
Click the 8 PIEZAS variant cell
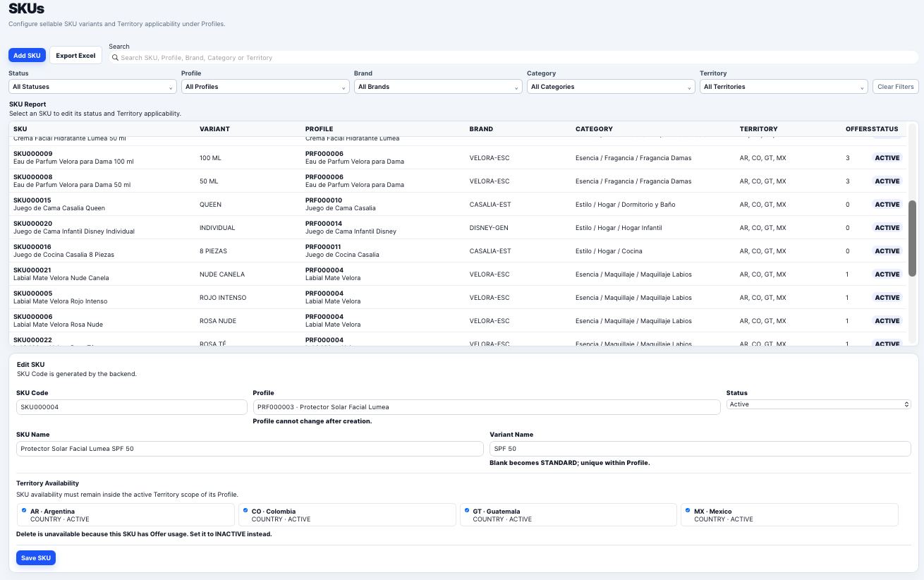tap(213, 251)
